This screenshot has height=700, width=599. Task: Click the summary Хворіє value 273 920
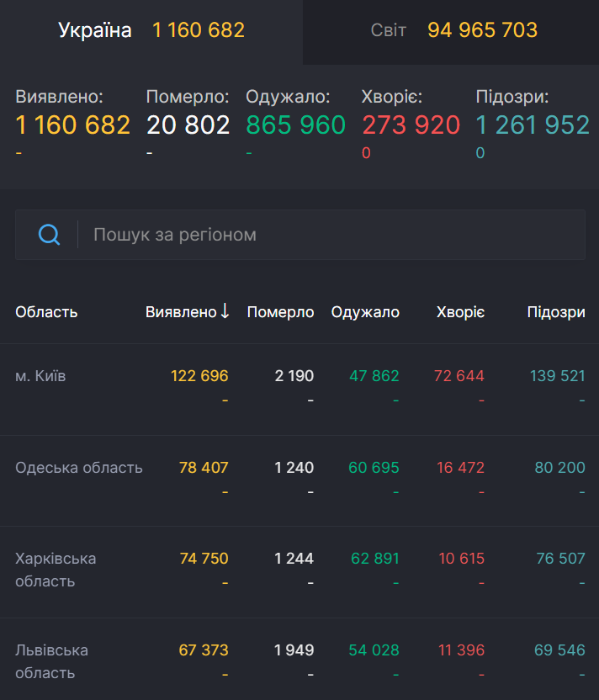(x=411, y=125)
